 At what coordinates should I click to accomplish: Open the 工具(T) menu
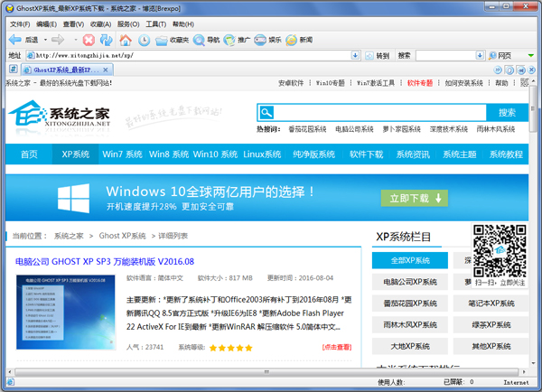pos(155,24)
